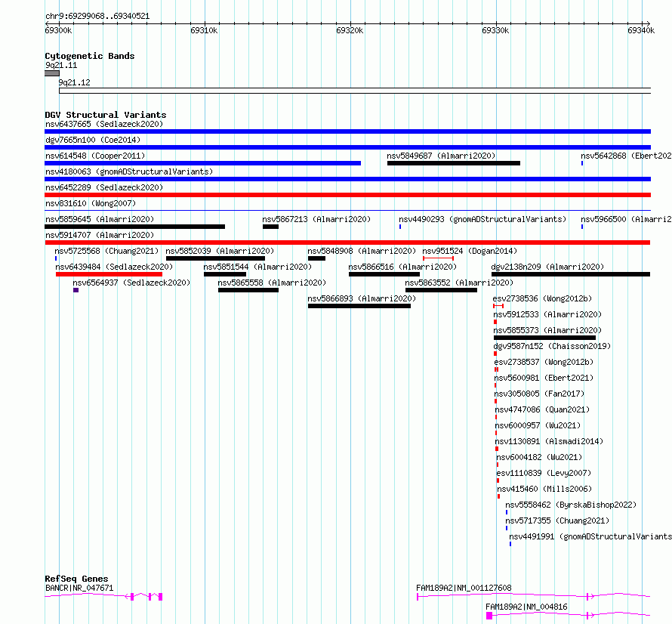This screenshot has width=672, height=624.
Task: Open esv2738536 (Wong2012b) variant label
Action: (x=542, y=298)
